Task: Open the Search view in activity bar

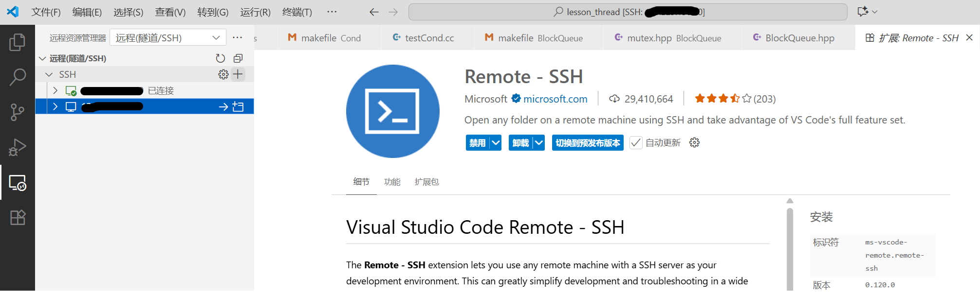Action: (18, 77)
